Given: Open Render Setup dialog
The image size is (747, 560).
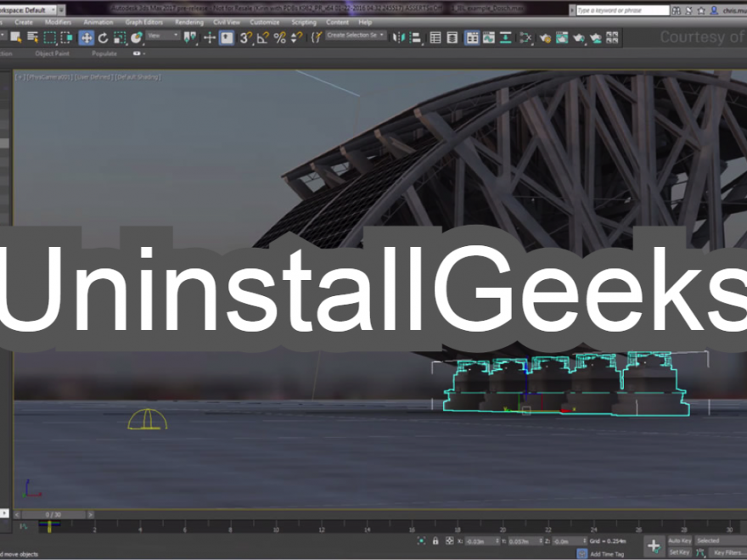Looking at the screenshot, I should [545, 37].
